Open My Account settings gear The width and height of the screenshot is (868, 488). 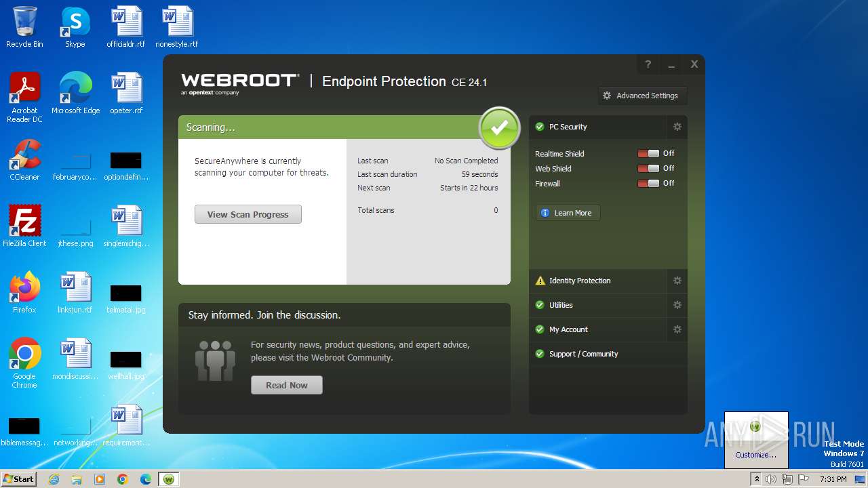click(677, 329)
